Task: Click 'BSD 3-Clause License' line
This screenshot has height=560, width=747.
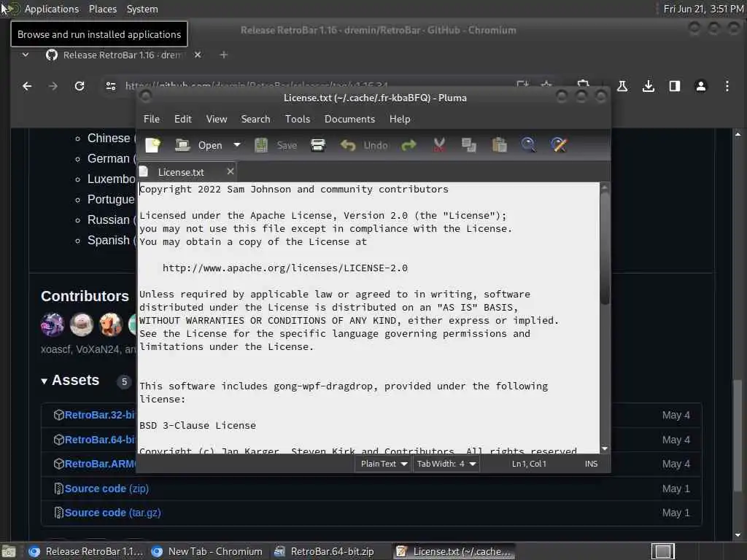Action: click(x=198, y=426)
